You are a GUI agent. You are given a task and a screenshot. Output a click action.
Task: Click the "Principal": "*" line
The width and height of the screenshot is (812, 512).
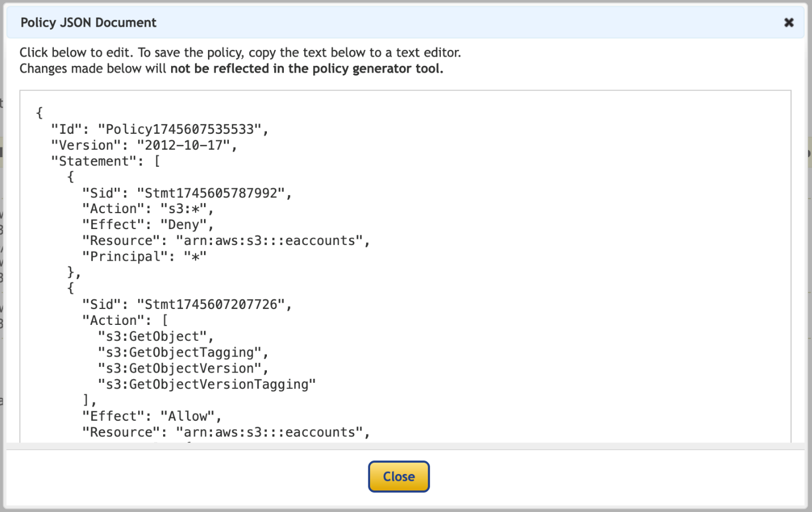point(144,256)
